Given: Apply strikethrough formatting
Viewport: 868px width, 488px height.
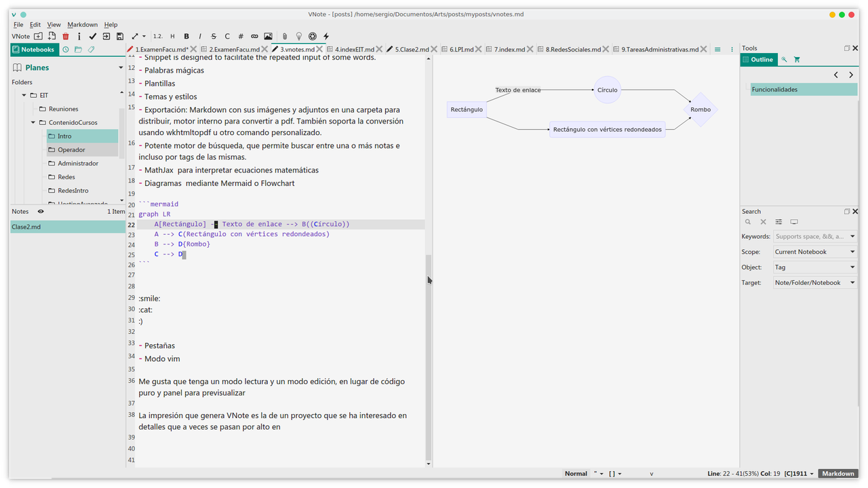Looking at the screenshot, I should click(214, 36).
